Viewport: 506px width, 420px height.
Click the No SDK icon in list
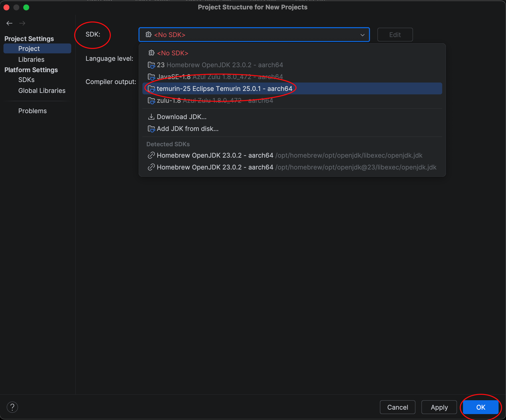pos(151,53)
